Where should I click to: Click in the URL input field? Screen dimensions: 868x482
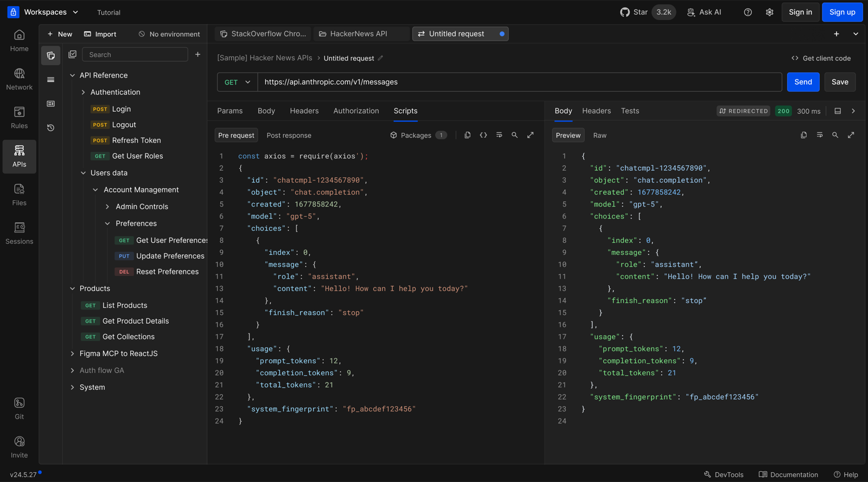click(520, 82)
